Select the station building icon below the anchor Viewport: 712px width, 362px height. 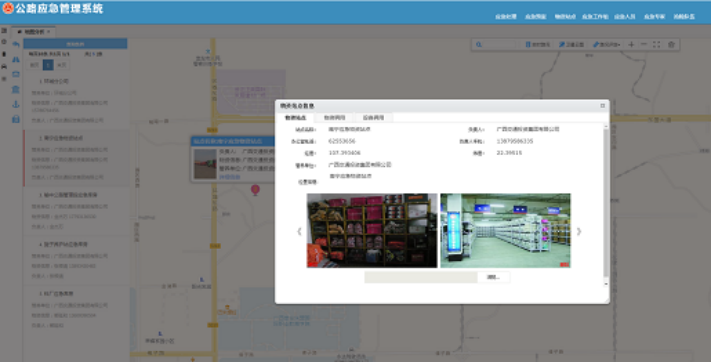(16, 119)
